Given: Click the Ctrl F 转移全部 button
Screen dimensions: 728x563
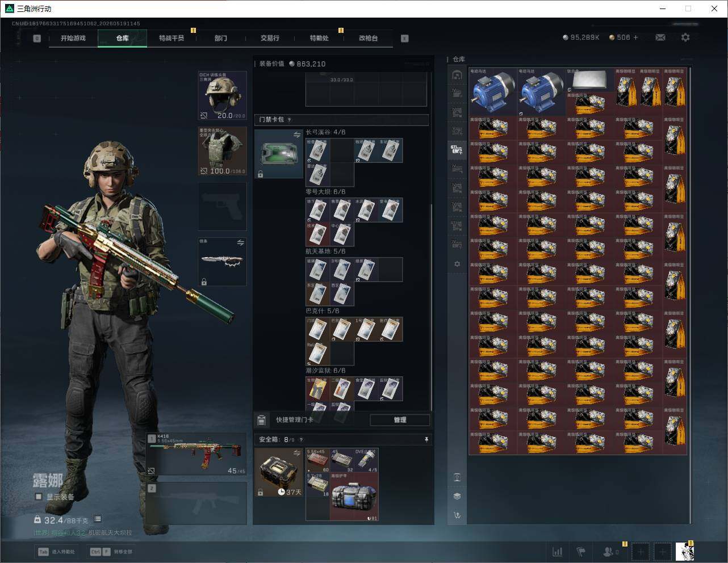Looking at the screenshot, I should pyautogui.click(x=112, y=551).
